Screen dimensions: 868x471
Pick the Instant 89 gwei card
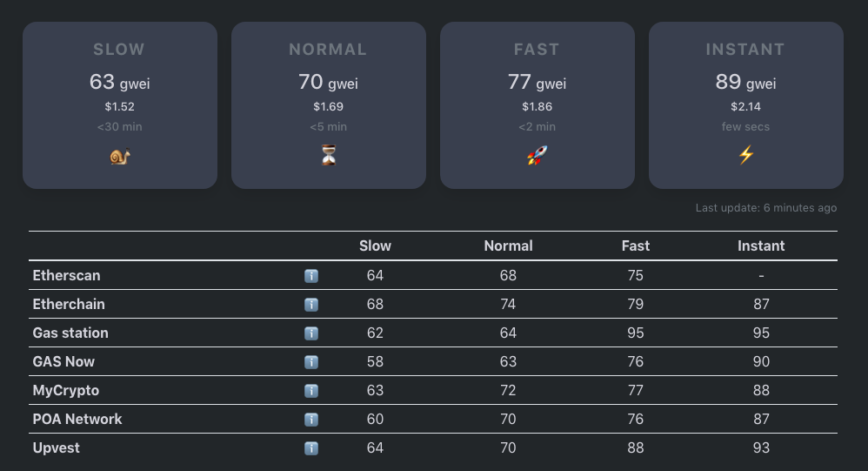tap(746, 105)
